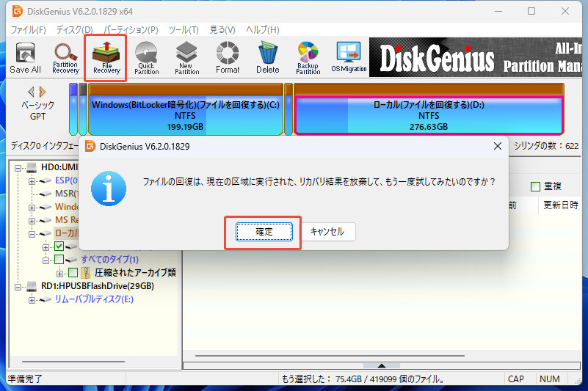
Task: Open the パーティション(P) menu
Action: (131, 29)
